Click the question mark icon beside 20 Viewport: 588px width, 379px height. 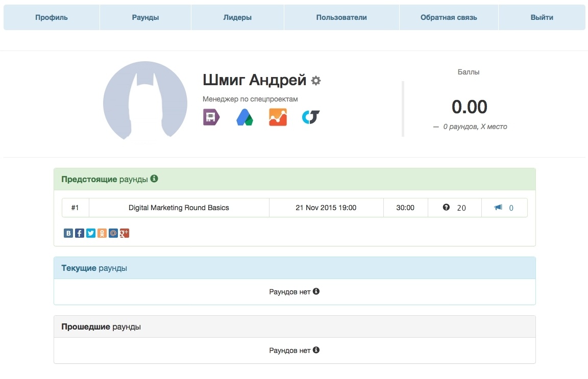click(446, 207)
